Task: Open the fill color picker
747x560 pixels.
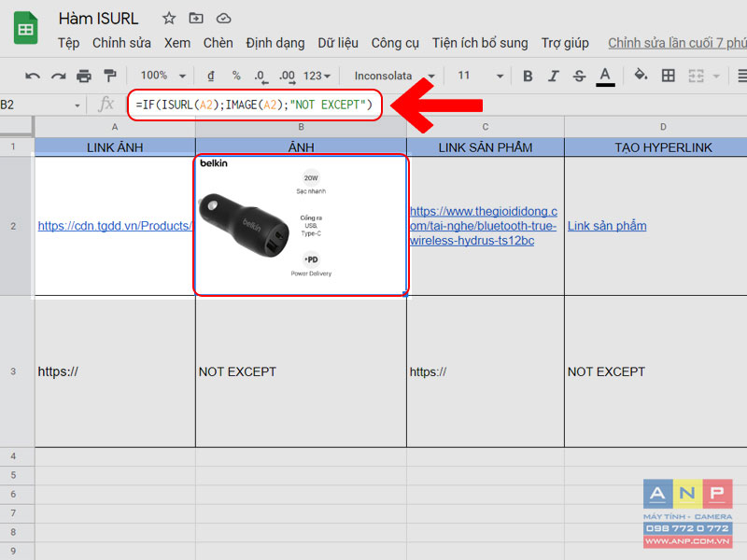Action: (641, 76)
